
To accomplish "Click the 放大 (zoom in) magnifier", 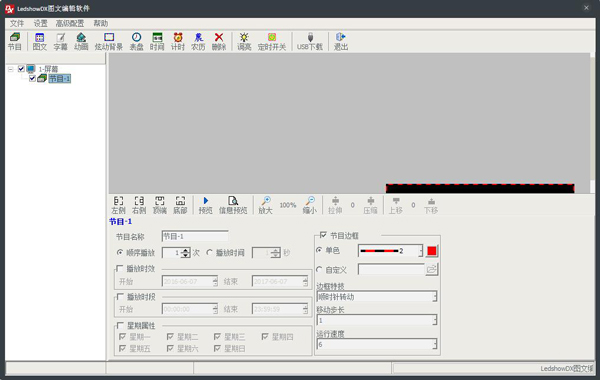I will tap(265, 205).
